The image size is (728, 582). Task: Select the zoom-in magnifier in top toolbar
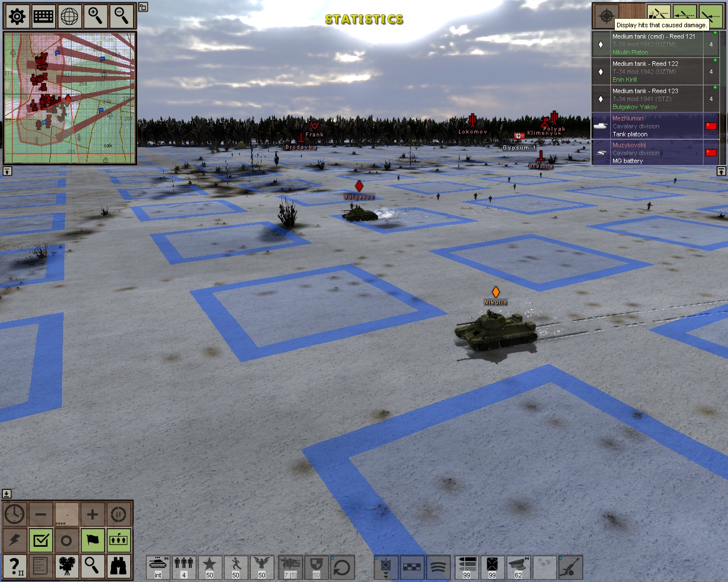click(x=95, y=16)
